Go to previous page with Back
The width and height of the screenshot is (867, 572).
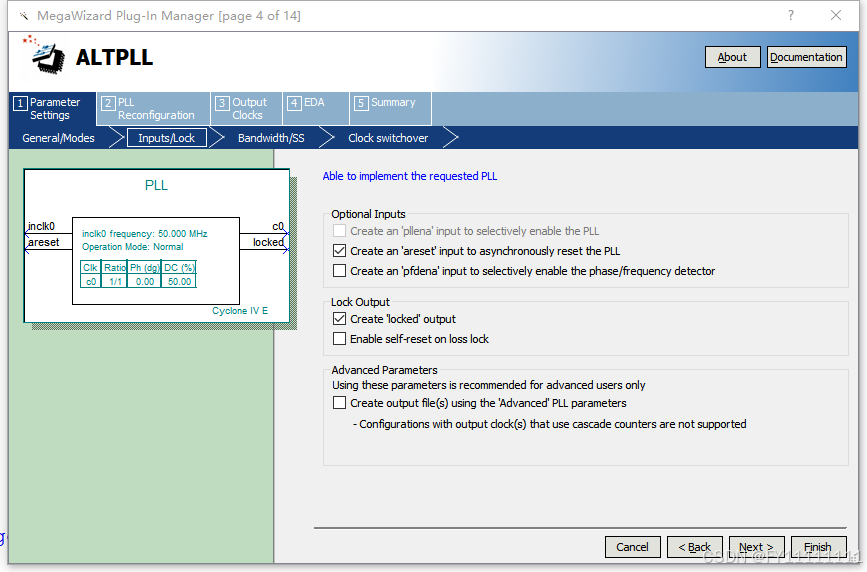[694, 547]
